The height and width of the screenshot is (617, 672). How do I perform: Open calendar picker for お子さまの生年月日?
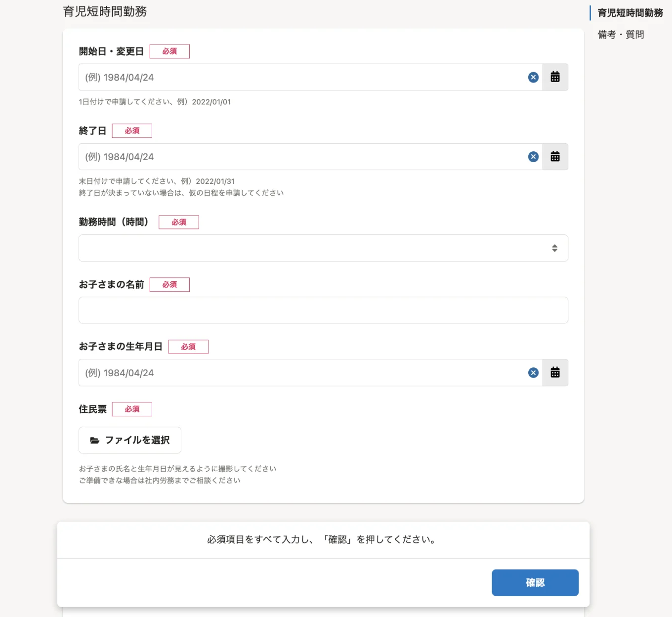555,373
